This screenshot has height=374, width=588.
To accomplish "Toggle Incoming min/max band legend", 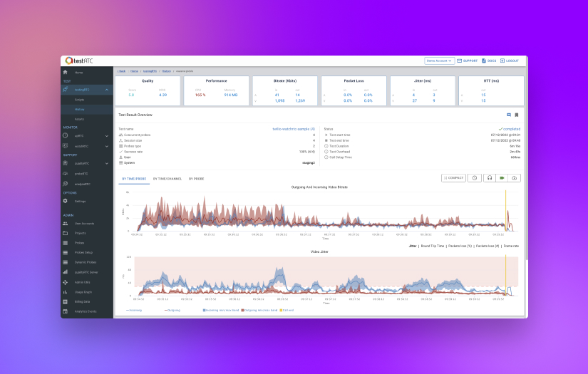I will (x=221, y=311).
